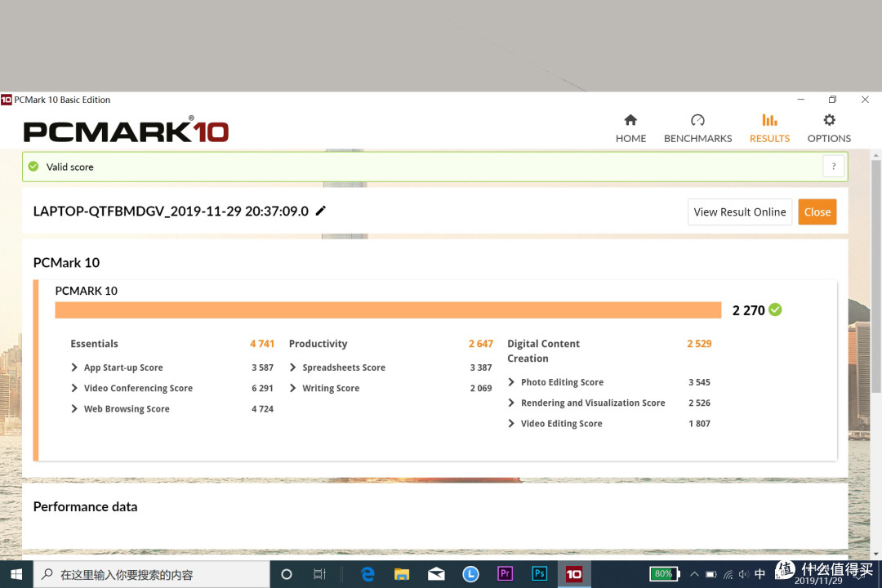Viewport: 882px width, 588px height.
Task: Launch Adobe Premiere Pro from the taskbar
Action: [x=506, y=574]
